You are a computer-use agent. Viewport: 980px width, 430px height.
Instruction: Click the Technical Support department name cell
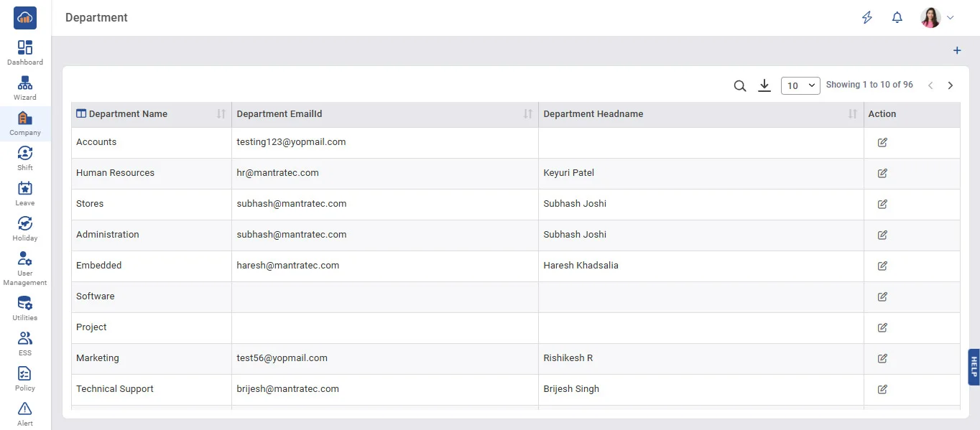tap(115, 389)
